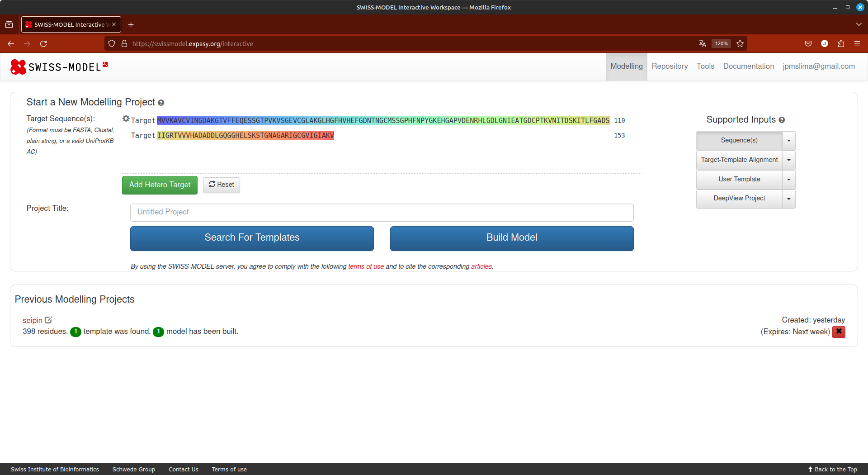
Task: Open the Pocket save icon
Action: pyautogui.click(x=808, y=43)
